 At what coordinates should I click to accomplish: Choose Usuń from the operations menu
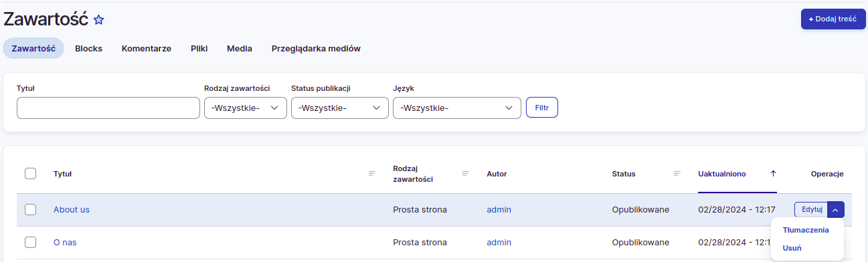(x=792, y=248)
